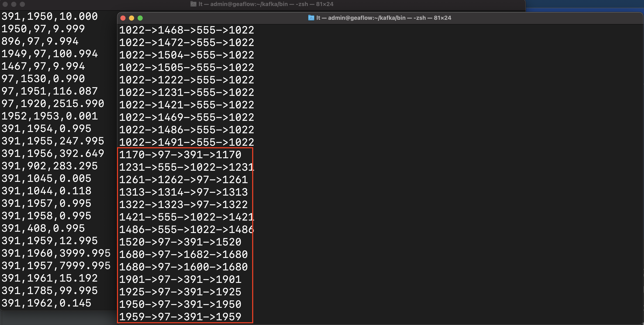Click back terminal line '1467,97,9.994'
This screenshot has height=325, width=644.
coord(43,66)
